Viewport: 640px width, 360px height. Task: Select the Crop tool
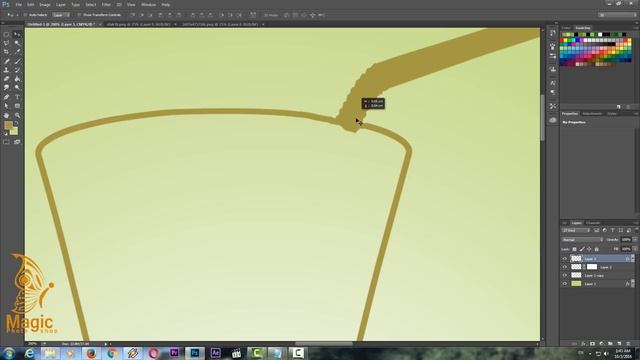[x=6, y=52]
